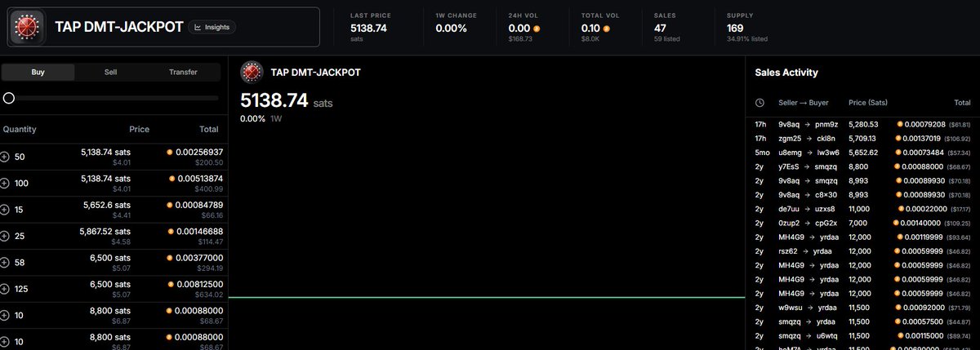Viewport: 980px width, 350px height.
Task: Add the 100 quantity listing with plus icon
Action: pos(5,184)
